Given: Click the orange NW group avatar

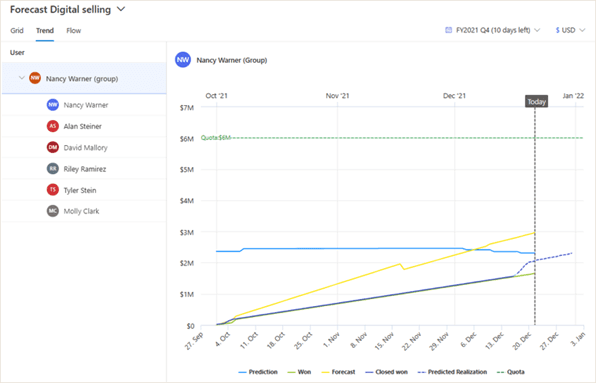Looking at the screenshot, I should coord(35,78).
